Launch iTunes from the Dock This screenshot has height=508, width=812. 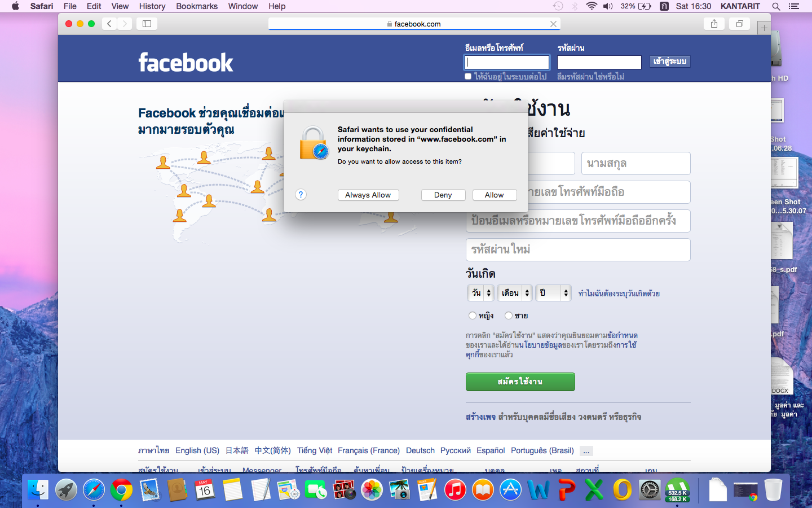click(x=455, y=489)
